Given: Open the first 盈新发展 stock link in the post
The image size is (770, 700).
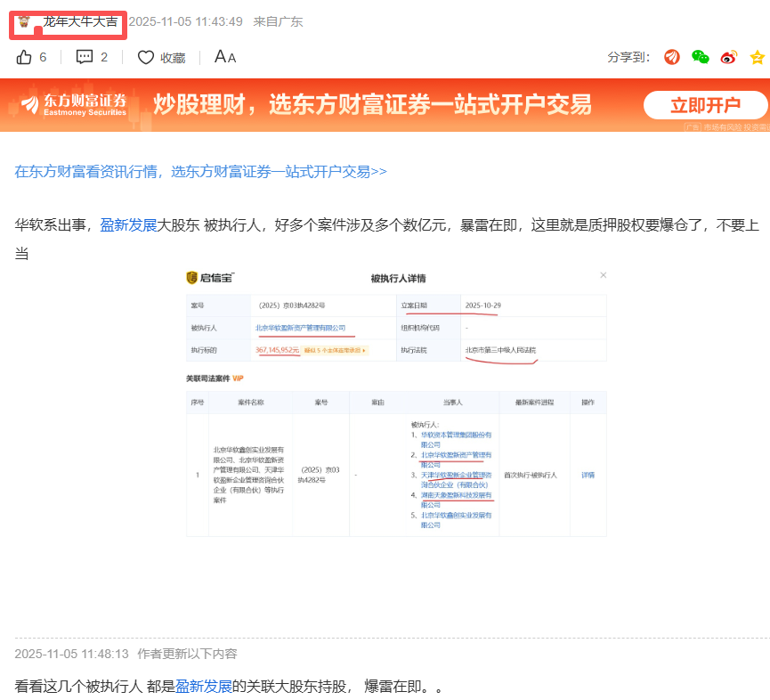Looking at the screenshot, I should pyautogui.click(x=128, y=225).
